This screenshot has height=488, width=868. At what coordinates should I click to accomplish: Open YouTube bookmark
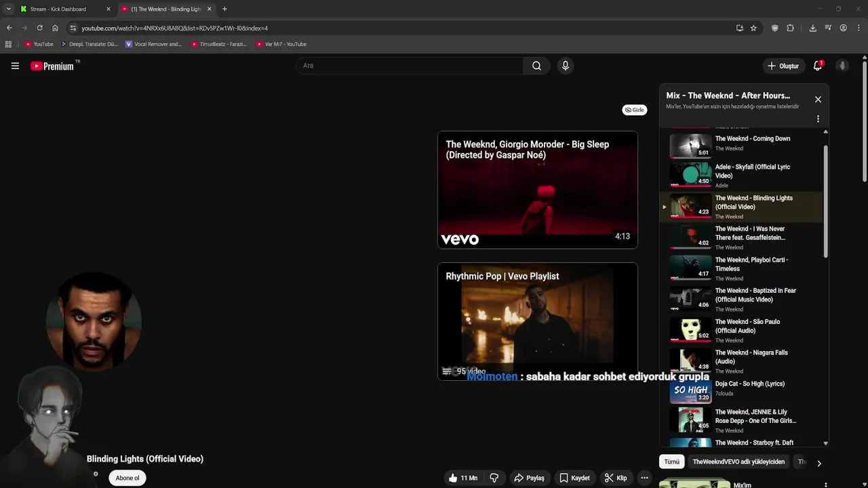39,44
